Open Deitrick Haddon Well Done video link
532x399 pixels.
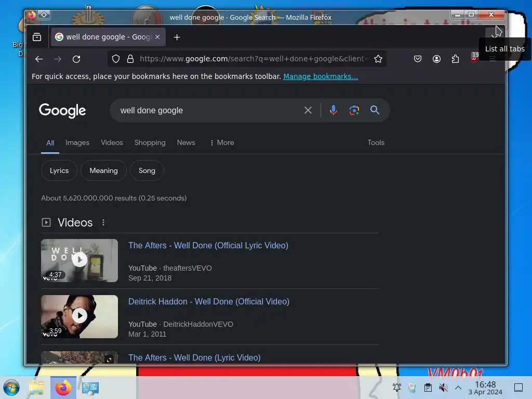click(209, 302)
